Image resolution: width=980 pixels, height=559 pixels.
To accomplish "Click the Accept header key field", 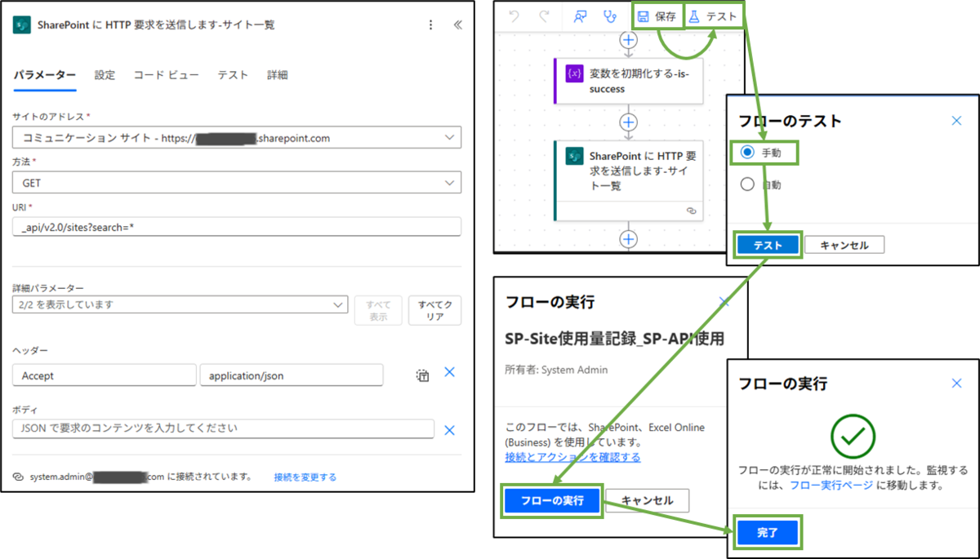I will click(105, 375).
